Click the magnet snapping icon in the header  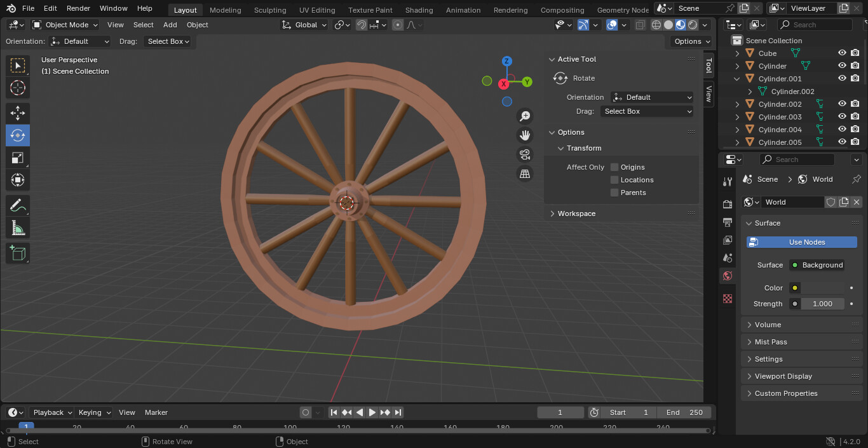(361, 25)
